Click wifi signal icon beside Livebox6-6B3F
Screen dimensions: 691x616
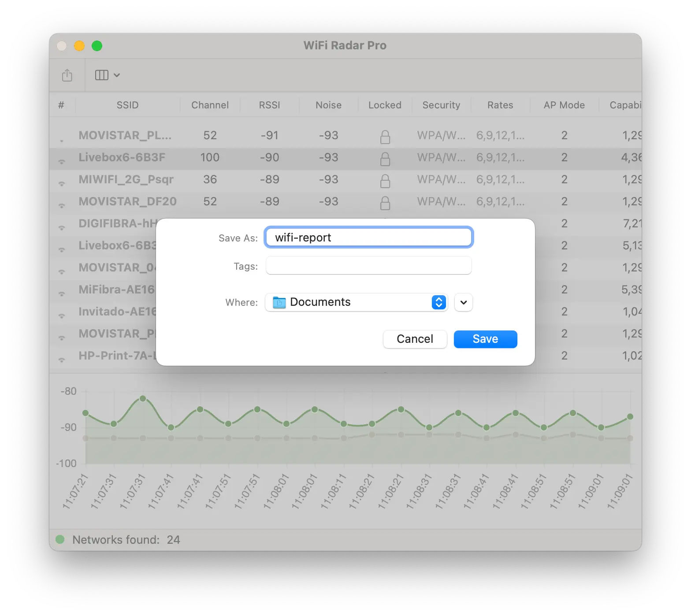coord(62,161)
